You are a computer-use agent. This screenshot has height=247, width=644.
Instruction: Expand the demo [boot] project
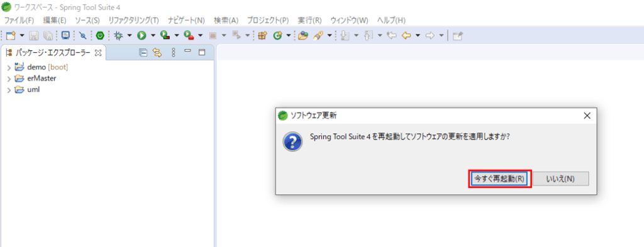tap(9, 67)
